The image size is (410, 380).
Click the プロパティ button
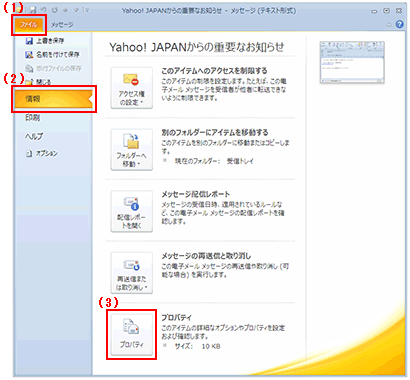(132, 335)
